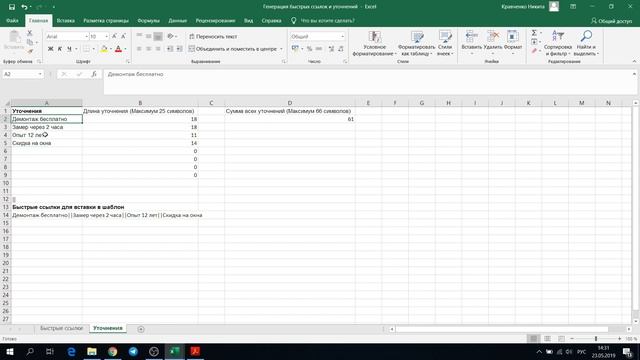Click the Tell me search box (Что вы хотите сделать?)
Viewport: 640px width, 360px height.
pos(327,20)
